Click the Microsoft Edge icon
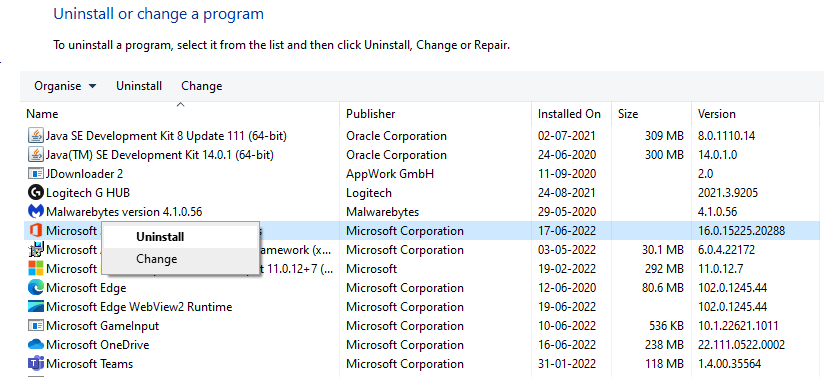This screenshot has width=824, height=377. point(35,288)
